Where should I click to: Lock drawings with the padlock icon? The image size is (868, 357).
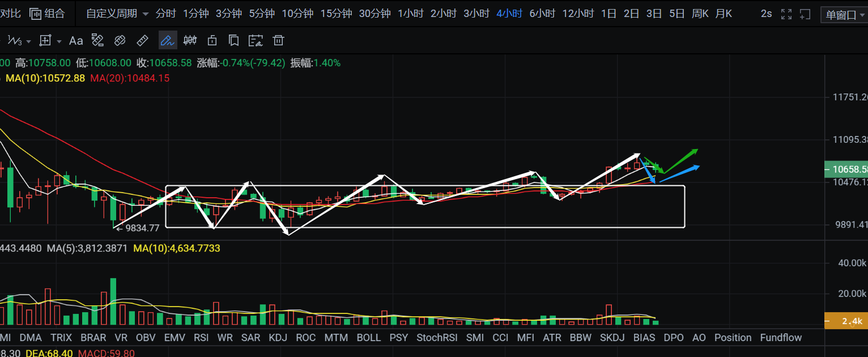point(212,40)
